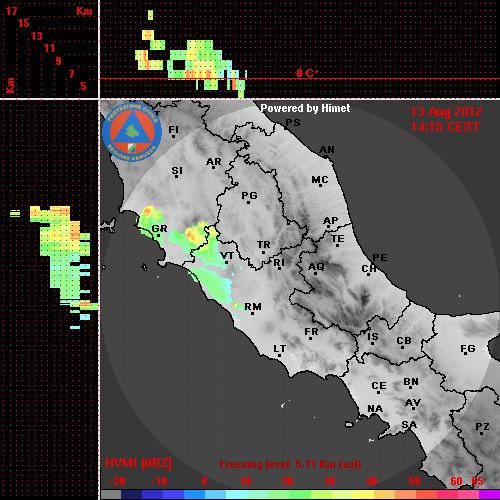500x500 pixels.
Task: Click the 9 km altitude label
Action: (59, 61)
